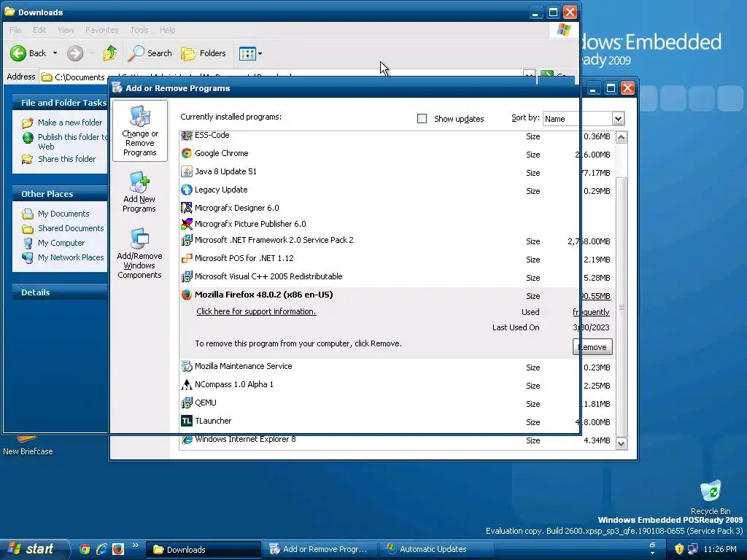Select Microsoft POS for .NET icon
This screenshot has width=747, height=560.
coord(187,258)
